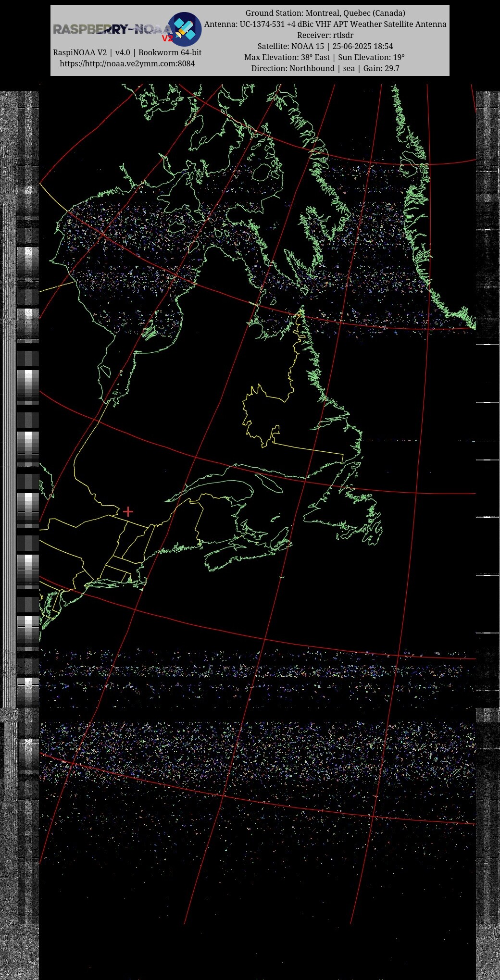The image size is (500, 980).
Task: Click the Raspberry-NOAA V2 satellite logo icon
Action: point(185,29)
